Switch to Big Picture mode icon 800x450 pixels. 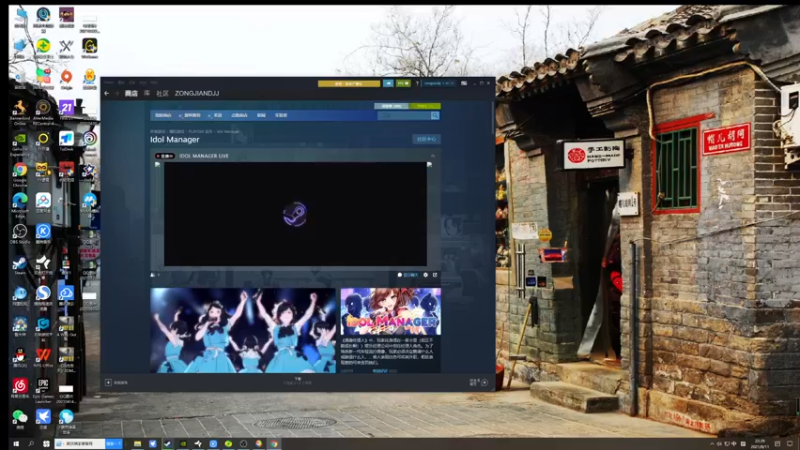click(x=464, y=83)
